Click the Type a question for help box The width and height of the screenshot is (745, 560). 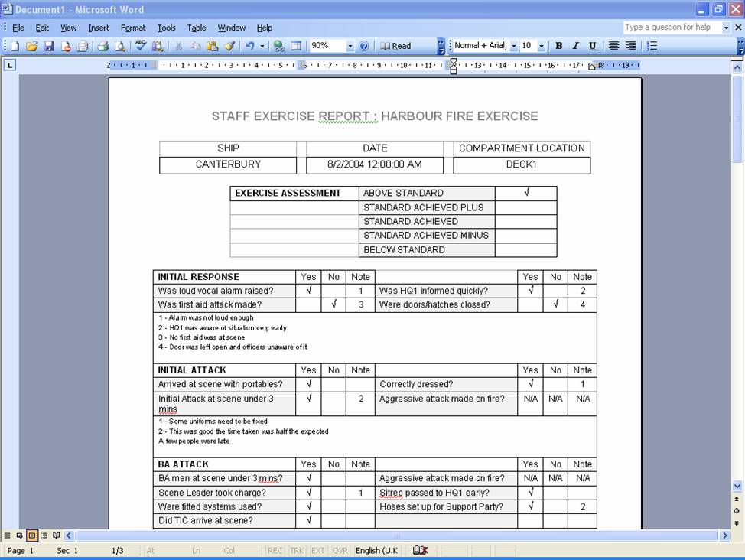pyautogui.click(x=672, y=28)
